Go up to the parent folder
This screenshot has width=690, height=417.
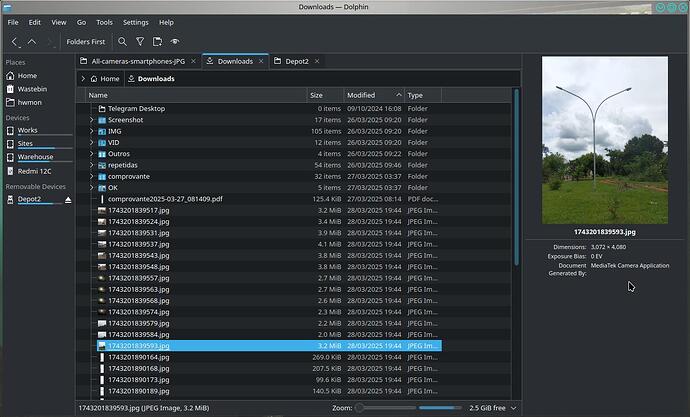pyautogui.click(x=32, y=42)
